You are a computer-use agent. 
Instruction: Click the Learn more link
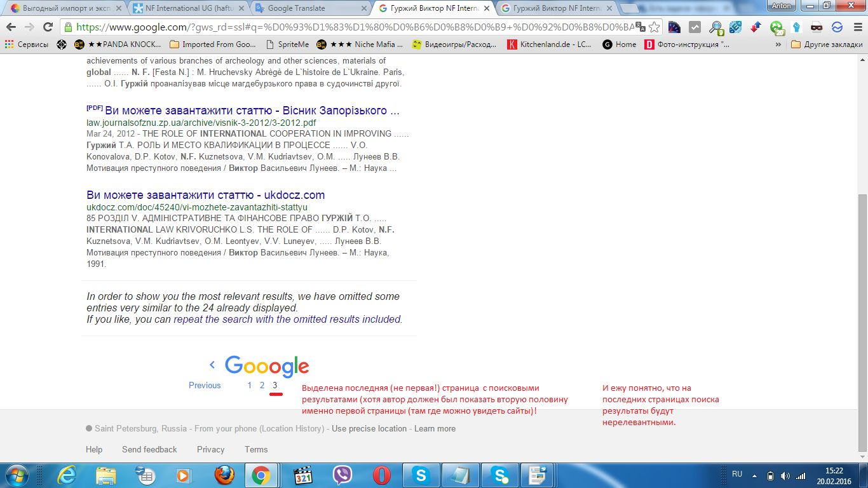coord(435,429)
